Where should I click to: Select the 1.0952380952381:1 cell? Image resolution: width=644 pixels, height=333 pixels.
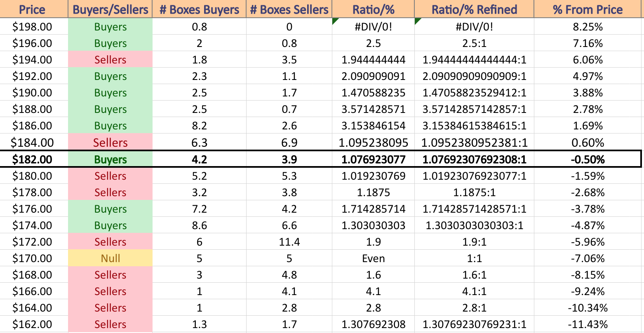coord(474,143)
